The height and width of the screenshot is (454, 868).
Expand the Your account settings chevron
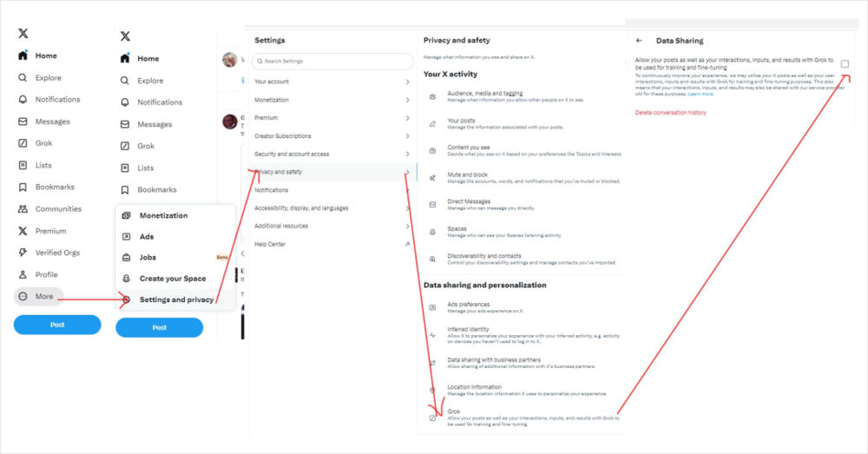click(407, 82)
